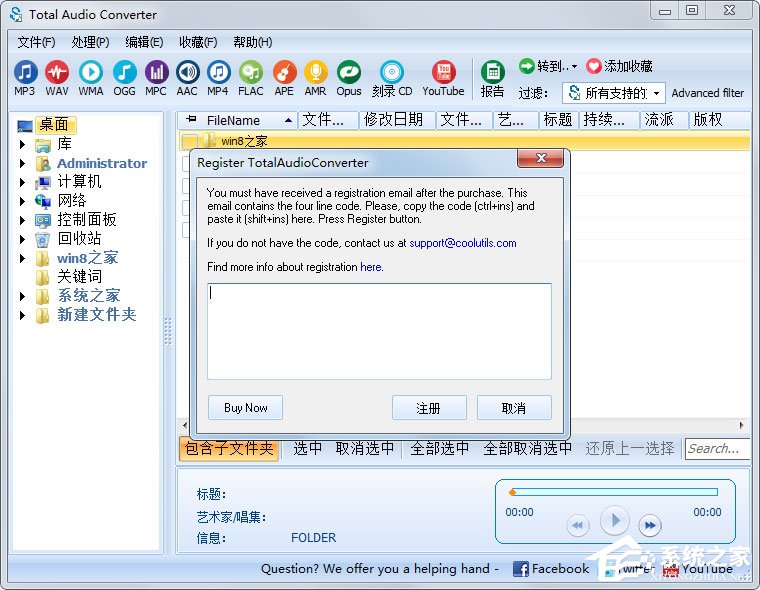Image resolution: width=760 pixels, height=590 pixels.
Task: Click the 修改日期 column header
Action: point(396,120)
